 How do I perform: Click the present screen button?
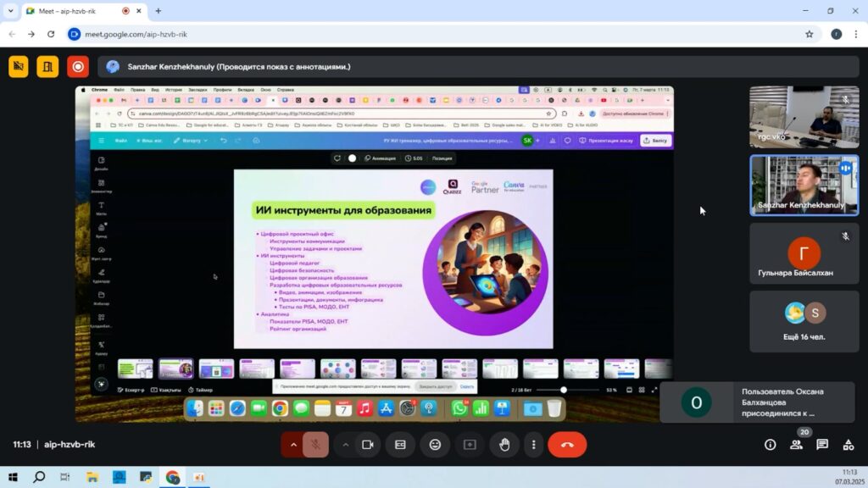tap(470, 445)
